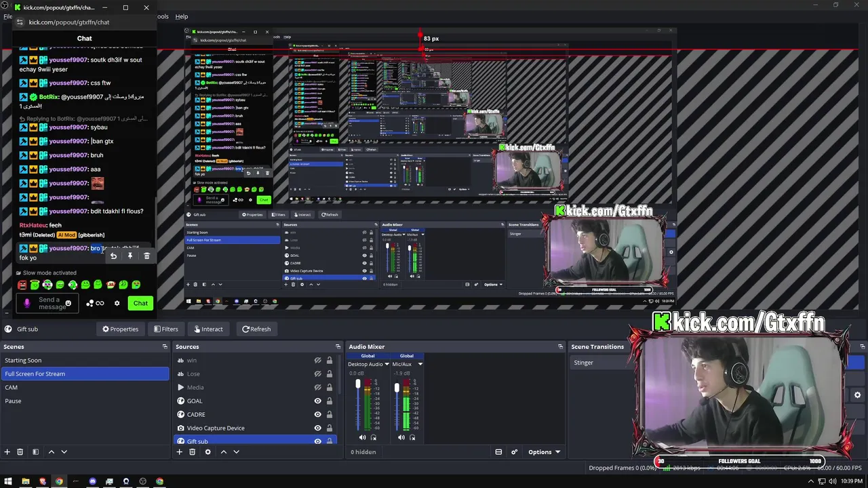Click the Interact button
The height and width of the screenshot is (488, 868).
[208, 329]
